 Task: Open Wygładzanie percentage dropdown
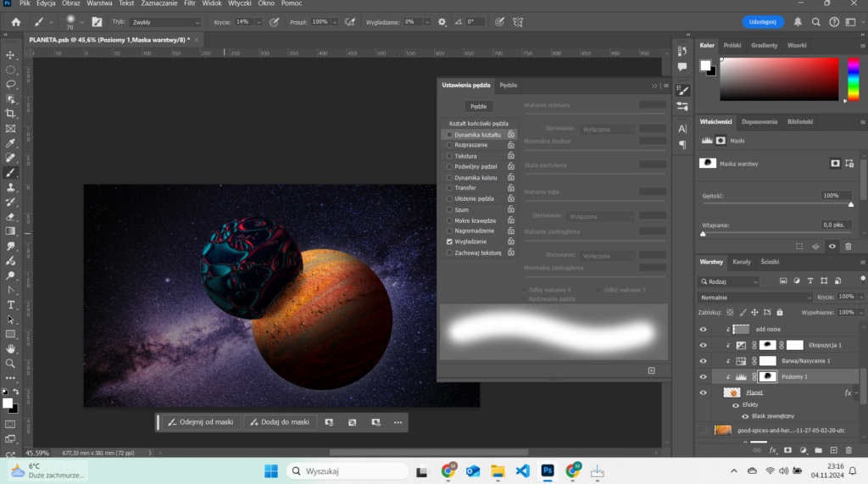click(x=427, y=22)
